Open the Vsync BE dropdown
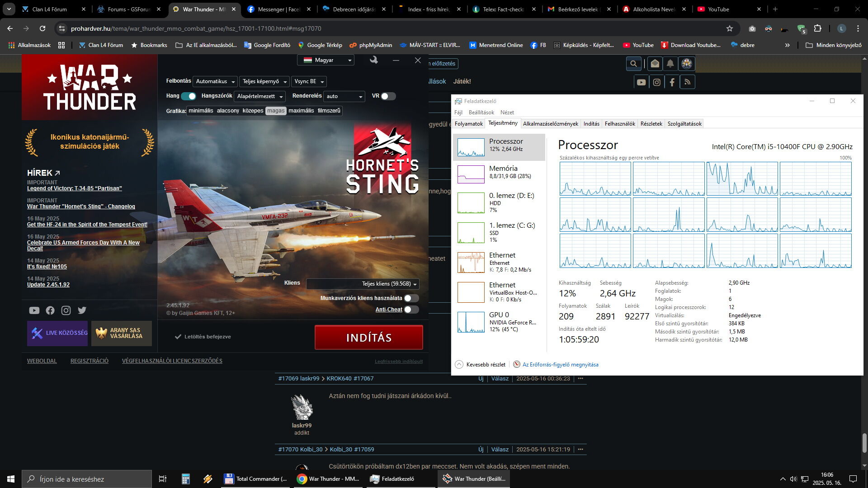Image resolution: width=868 pixels, height=488 pixels. pos(309,81)
